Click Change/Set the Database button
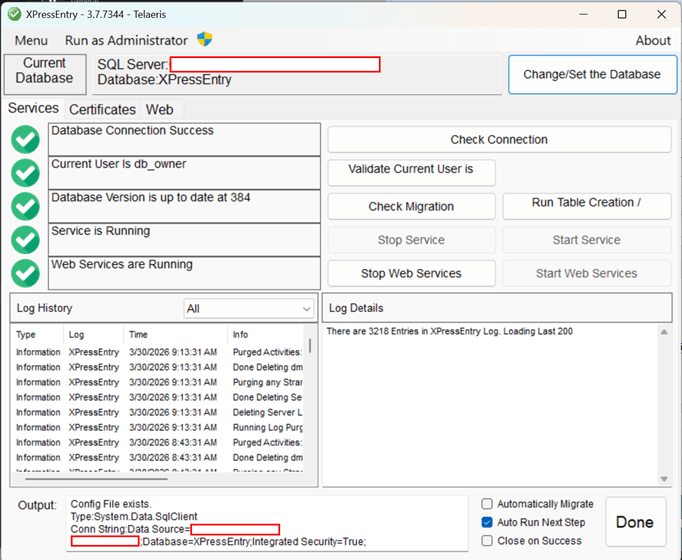The image size is (682, 560). coord(592,74)
